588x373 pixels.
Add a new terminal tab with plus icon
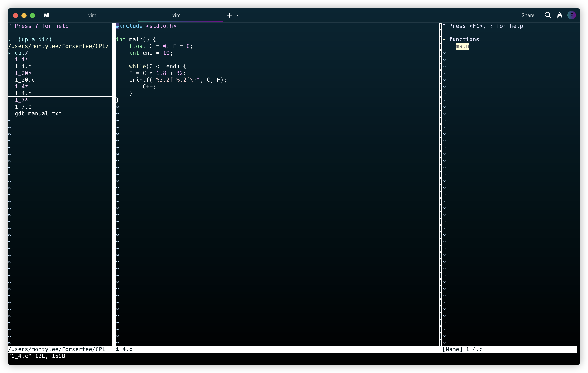point(229,15)
